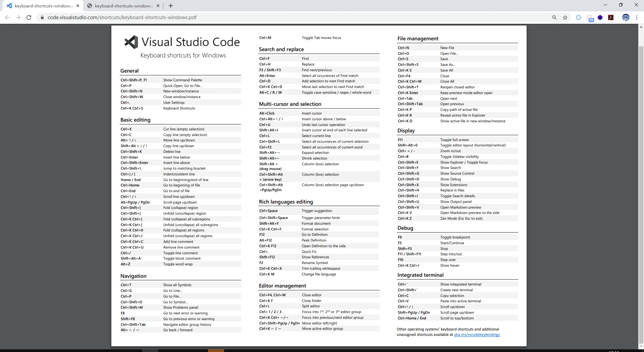Screen dimensions: 644x352
Task: Click 'Select all occurences of Find match'
Action: tap(330, 76)
